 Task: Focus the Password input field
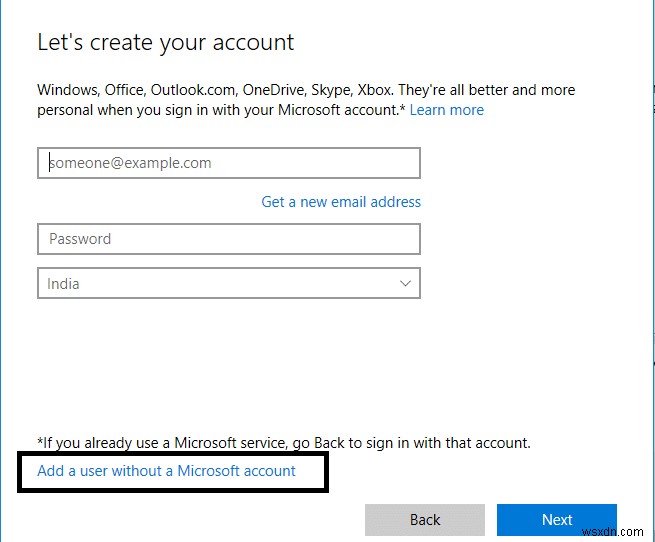click(228, 239)
